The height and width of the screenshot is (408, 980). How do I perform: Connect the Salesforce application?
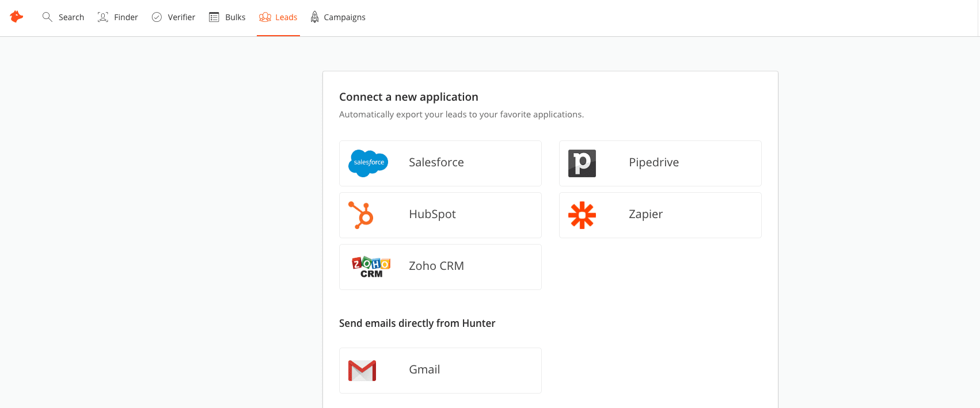440,163
